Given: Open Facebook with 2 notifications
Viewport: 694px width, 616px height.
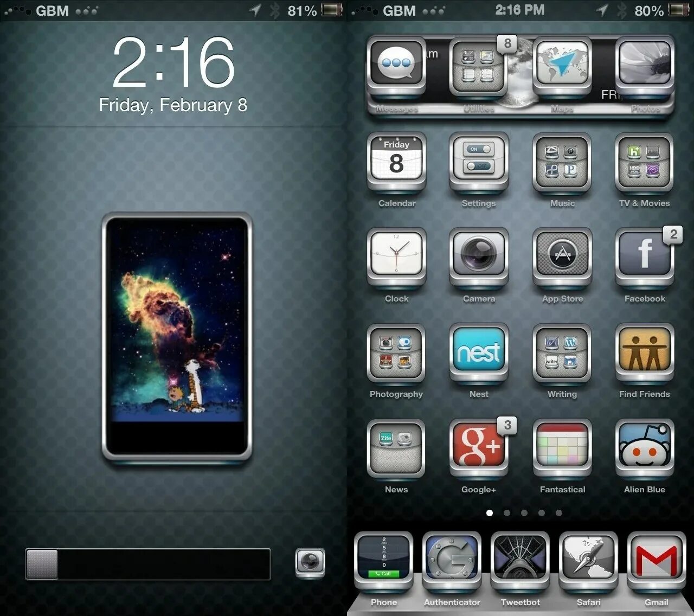Looking at the screenshot, I should point(645,257).
